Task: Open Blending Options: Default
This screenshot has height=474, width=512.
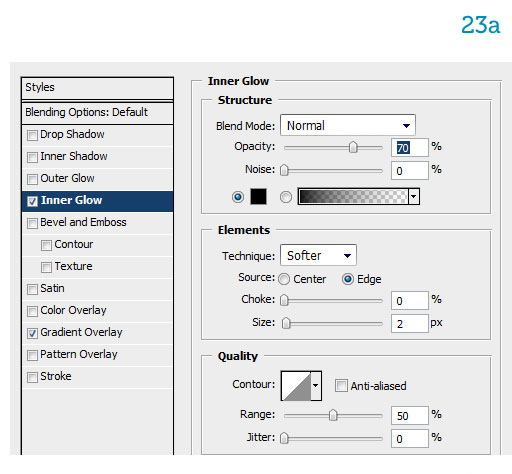Action: click(97, 113)
